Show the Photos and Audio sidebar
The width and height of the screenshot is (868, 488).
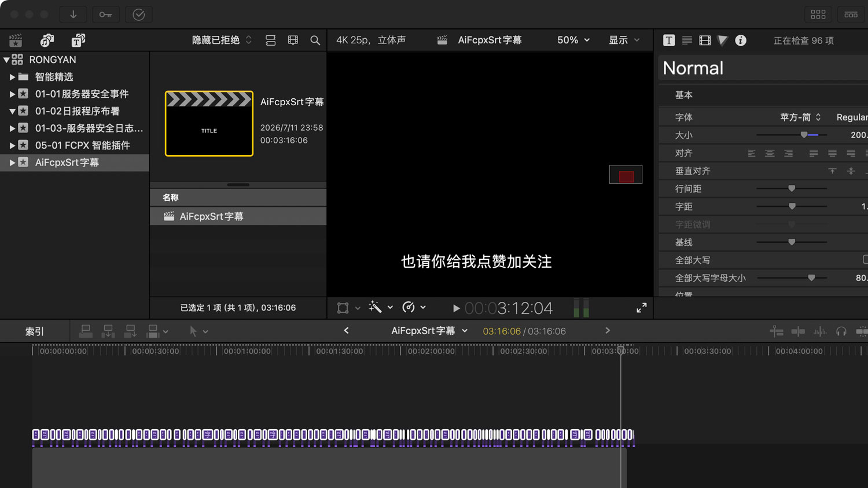click(47, 40)
